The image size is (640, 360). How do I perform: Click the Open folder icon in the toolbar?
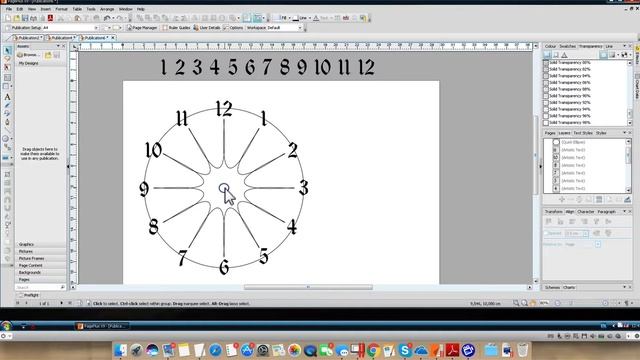[x=16, y=18]
